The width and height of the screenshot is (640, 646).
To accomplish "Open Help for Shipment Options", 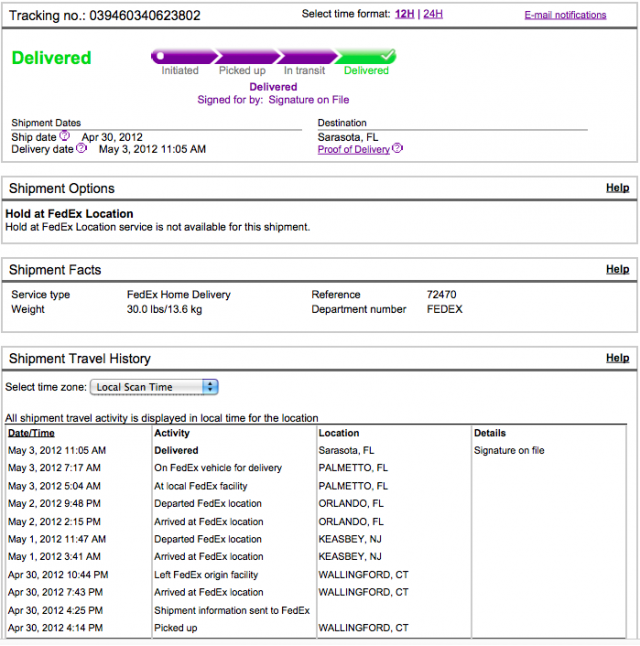I will (617, 188).
